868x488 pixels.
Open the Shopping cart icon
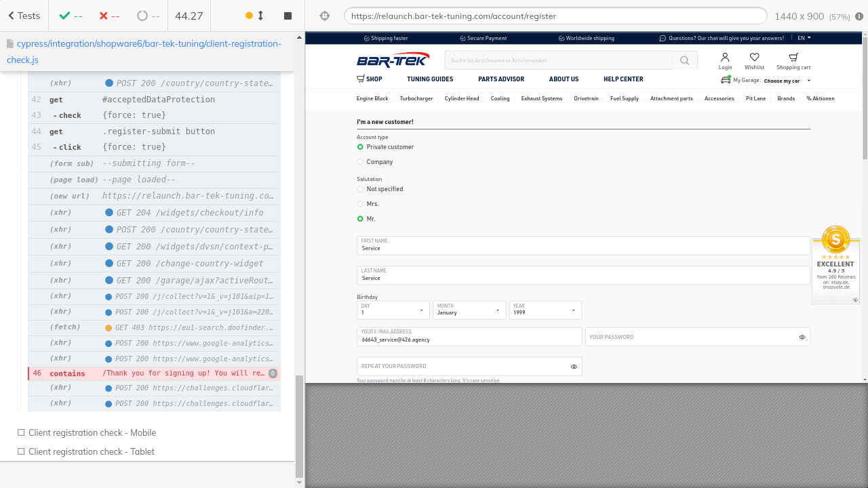pyautogui.click(x=793, y=58)
